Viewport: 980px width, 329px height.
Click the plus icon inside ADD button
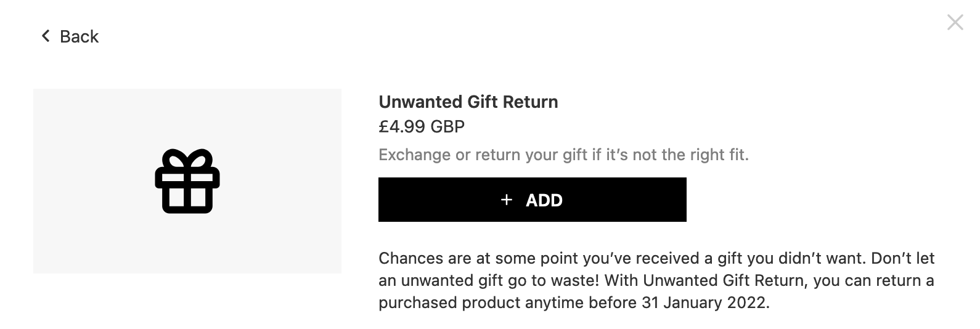tap(507, 200)
